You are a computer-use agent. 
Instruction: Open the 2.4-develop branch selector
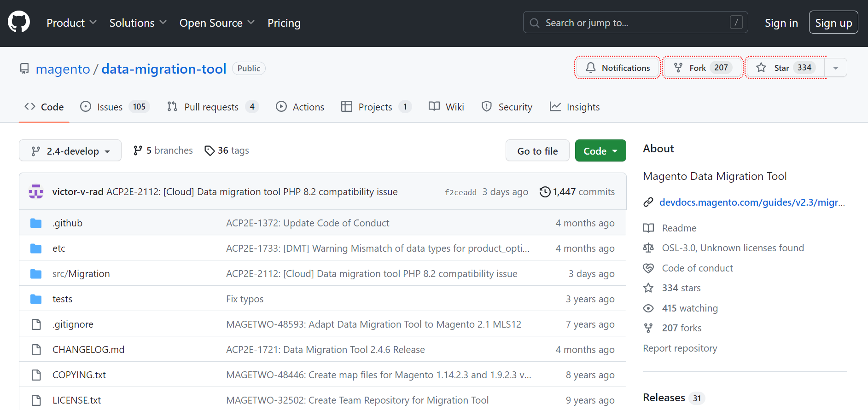[x=70, y=150]
